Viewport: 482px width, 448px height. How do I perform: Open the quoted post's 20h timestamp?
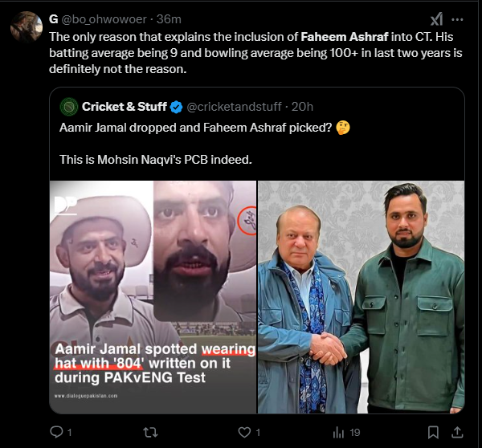coord(301,106)
